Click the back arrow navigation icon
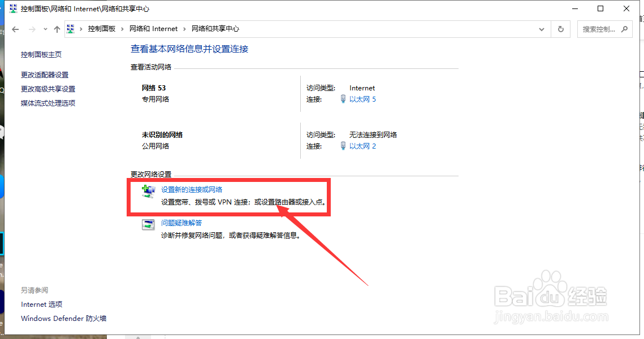This screenshot has height=339, width=644. 15,28
